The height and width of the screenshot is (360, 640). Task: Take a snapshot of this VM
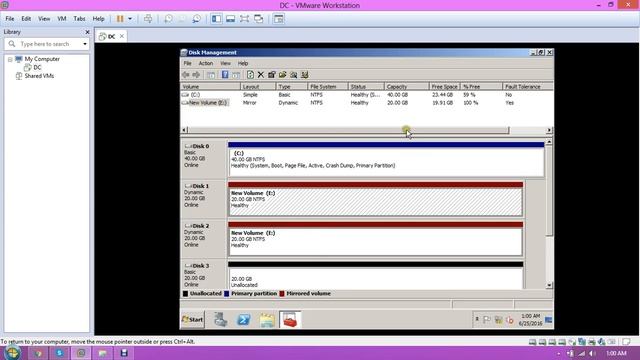pyautogui.click(x=168, y=19)
